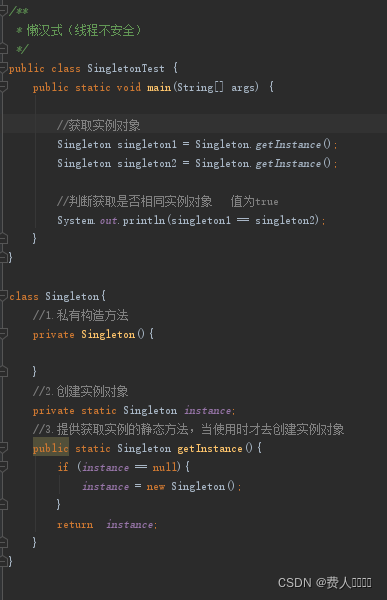Click fold end marker at constructor's closing brace
The width and height of the screenshot is (387, 600).
click(x=3, y=371)
